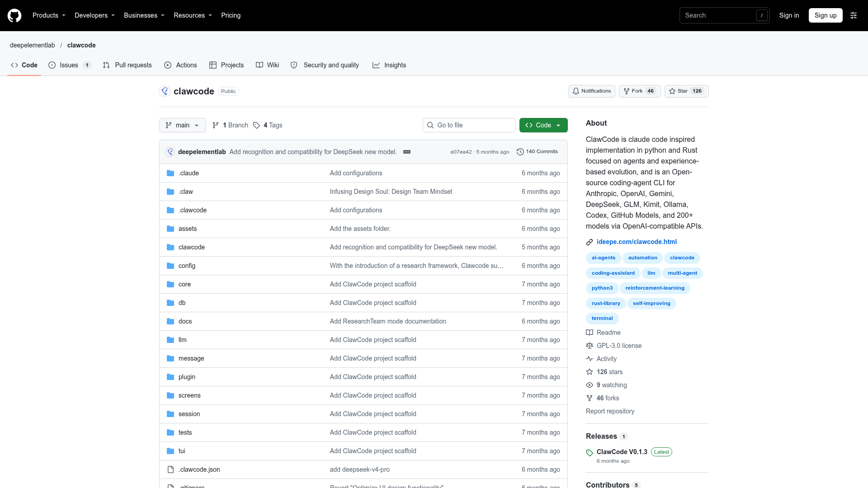Image resolution: width=868 pixels, height=488 pixels.
Task: Expand the Products menu
Action: 49,15
